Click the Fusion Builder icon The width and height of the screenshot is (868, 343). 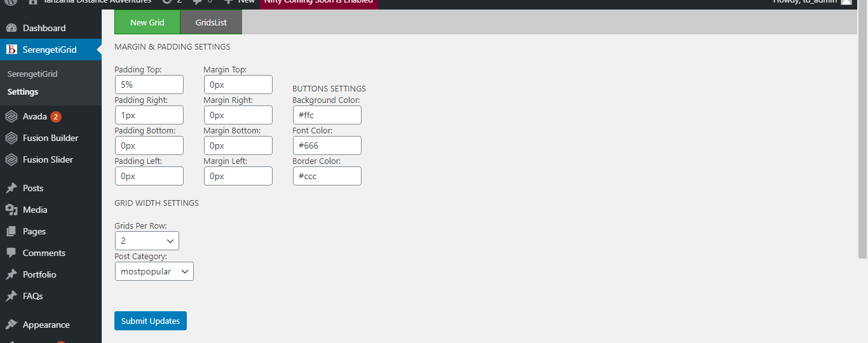click(11, 138)
